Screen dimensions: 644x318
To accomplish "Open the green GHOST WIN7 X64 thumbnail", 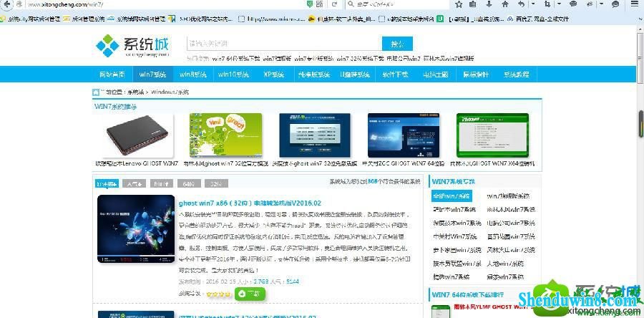I will (492, 135).
